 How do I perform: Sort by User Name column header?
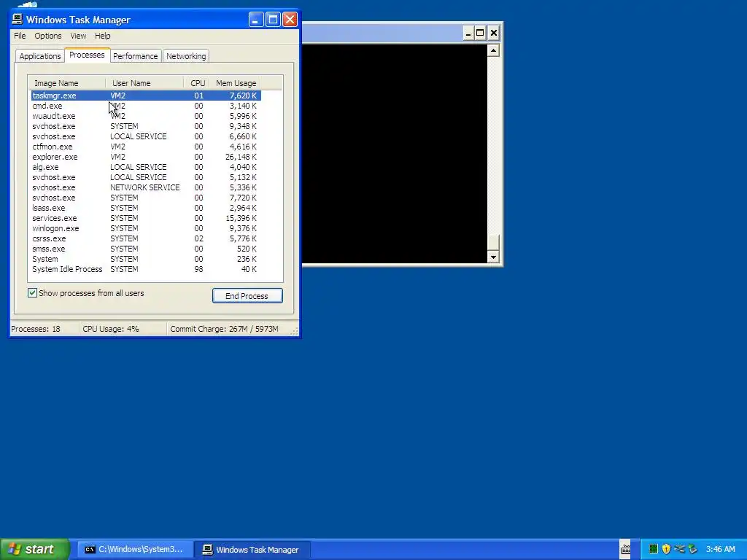point(145,83)
